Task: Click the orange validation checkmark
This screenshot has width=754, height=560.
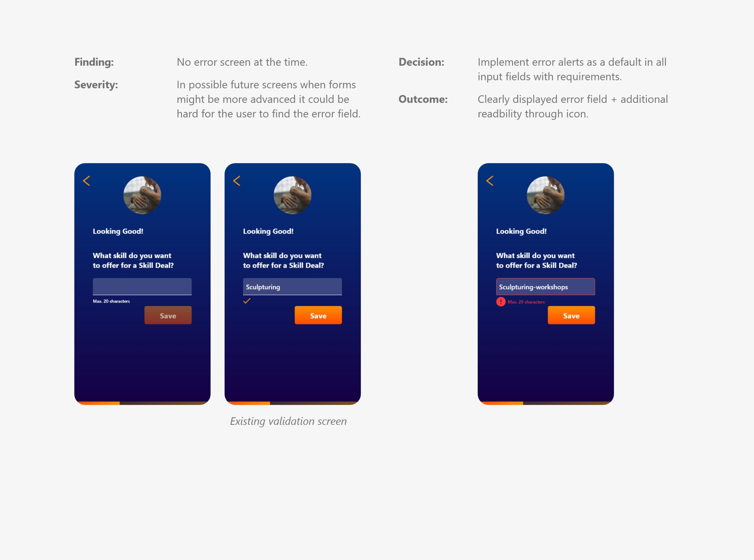Action: 247,301
